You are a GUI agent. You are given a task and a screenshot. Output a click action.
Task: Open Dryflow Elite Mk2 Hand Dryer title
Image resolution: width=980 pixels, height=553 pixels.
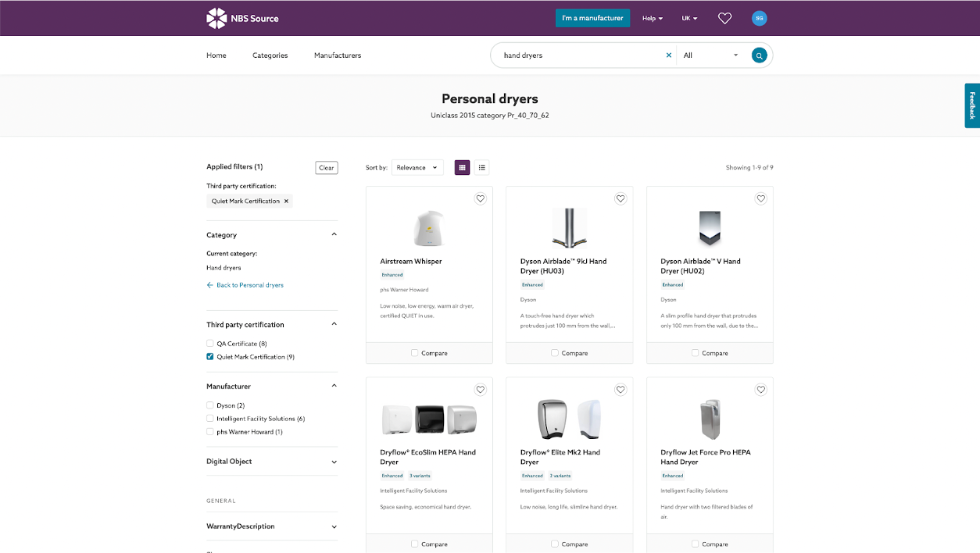[x=560, y=457]
